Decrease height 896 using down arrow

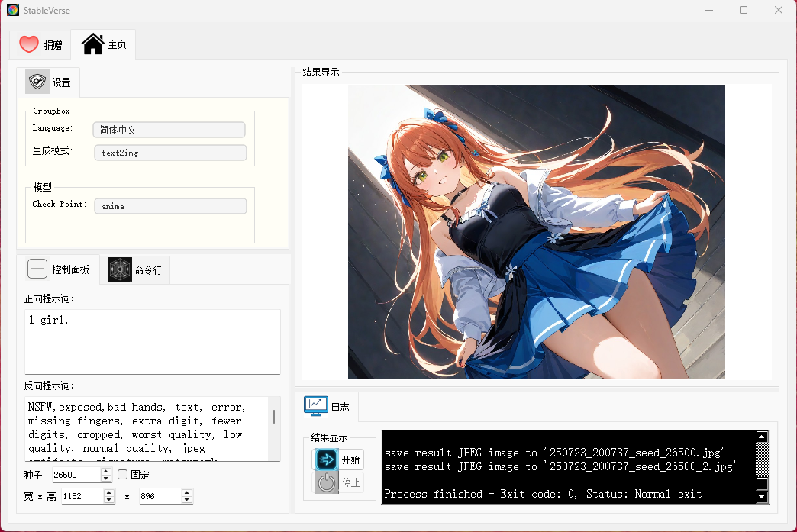pos(187,499)
